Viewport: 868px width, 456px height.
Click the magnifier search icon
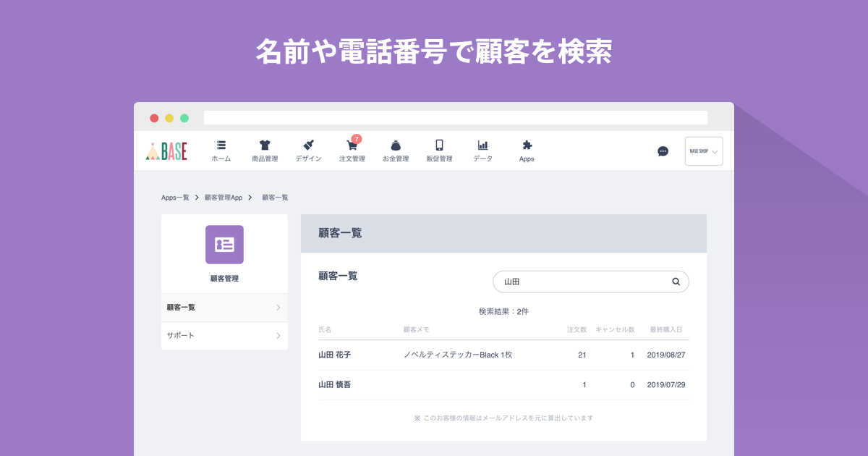point(676,282)
